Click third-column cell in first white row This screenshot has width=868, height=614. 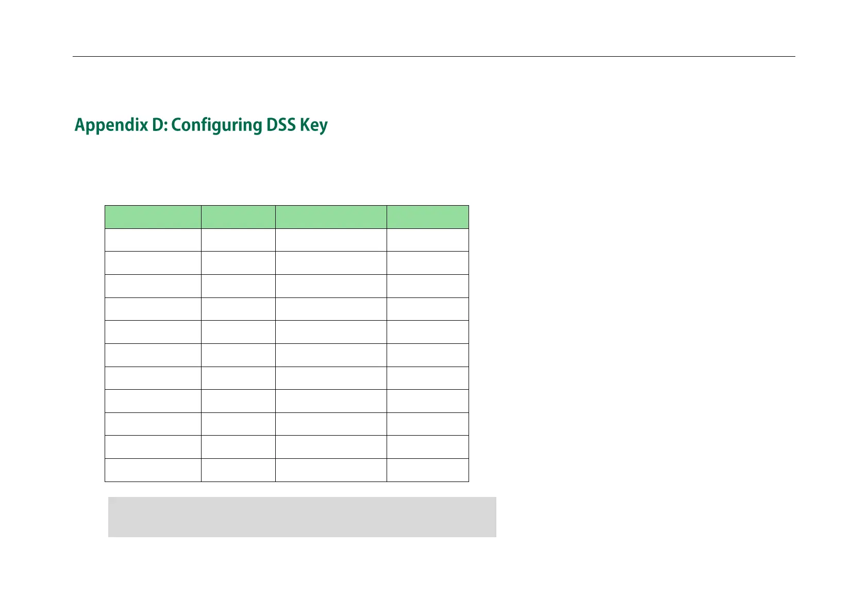pyautogui.click(x=331, y=240)
